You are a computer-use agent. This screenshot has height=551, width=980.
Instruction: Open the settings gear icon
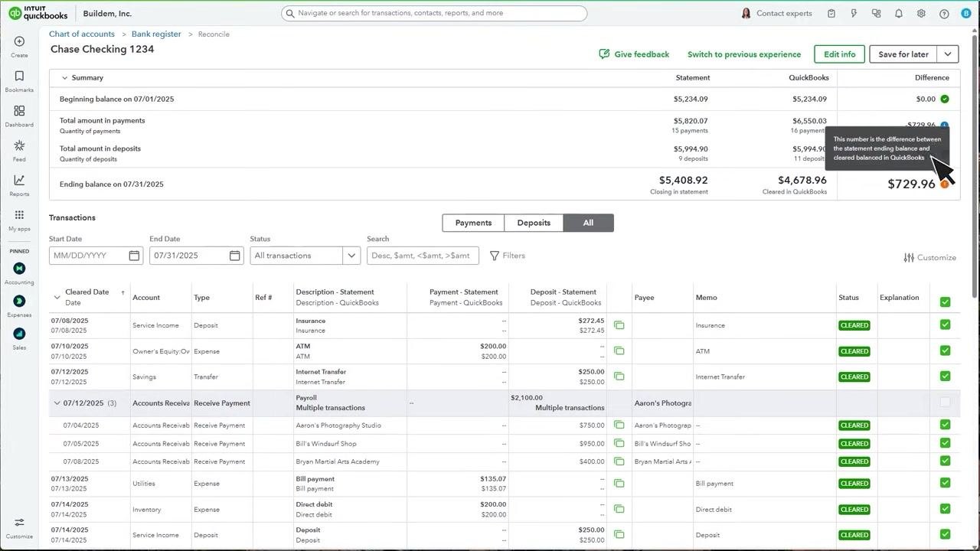click(x=921, y=13)
